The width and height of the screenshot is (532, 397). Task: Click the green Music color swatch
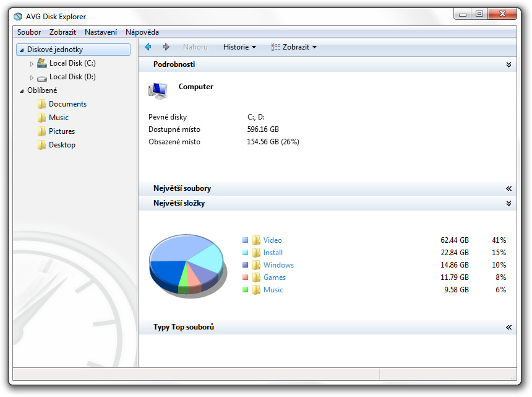pos(246,290)
